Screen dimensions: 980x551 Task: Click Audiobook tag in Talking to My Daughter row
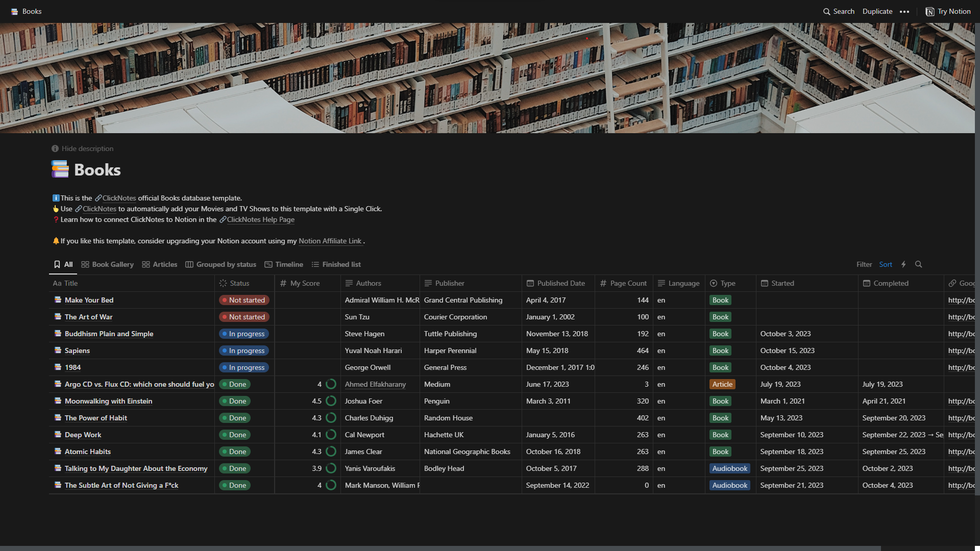click(729, 468)
